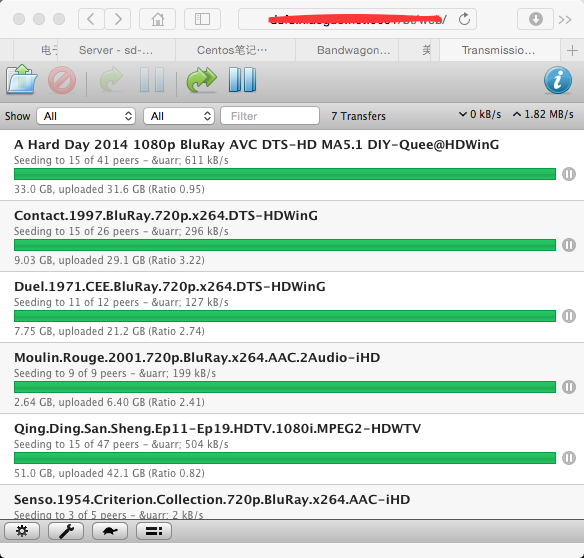Image resolution: width=584 pixels, height=558 pixels.
Task: Start all torrents with green arrows icon
Action: coord(201,80)
